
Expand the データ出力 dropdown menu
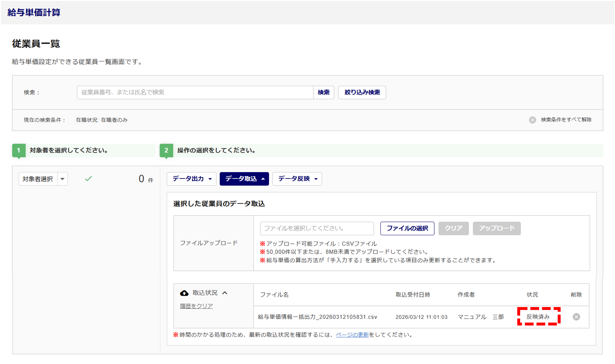coord(192,179)
